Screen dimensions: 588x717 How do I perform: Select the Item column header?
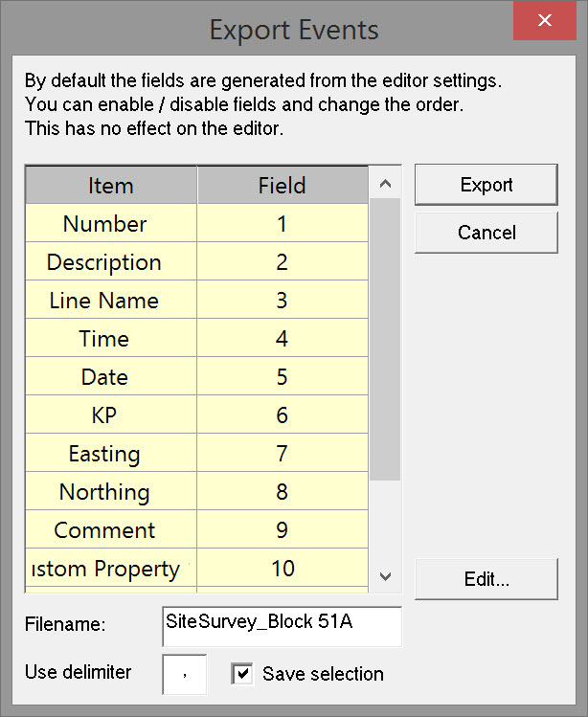111,186
